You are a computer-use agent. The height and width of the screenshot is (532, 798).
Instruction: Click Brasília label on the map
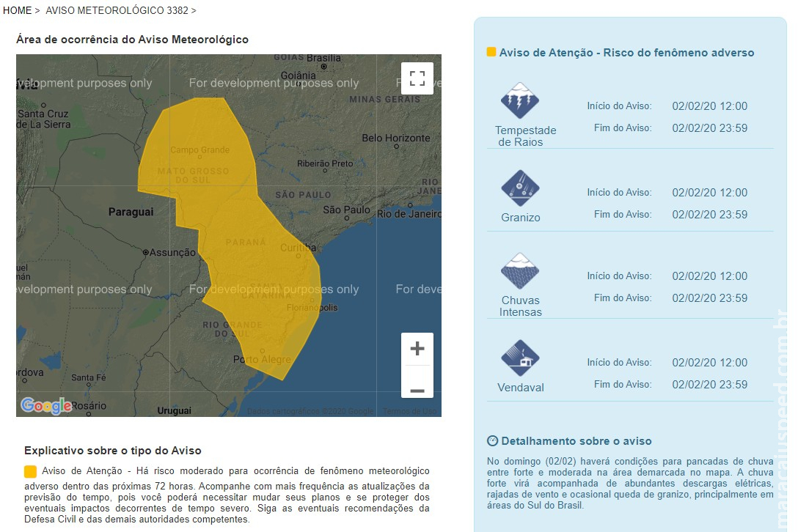(323, 59)
